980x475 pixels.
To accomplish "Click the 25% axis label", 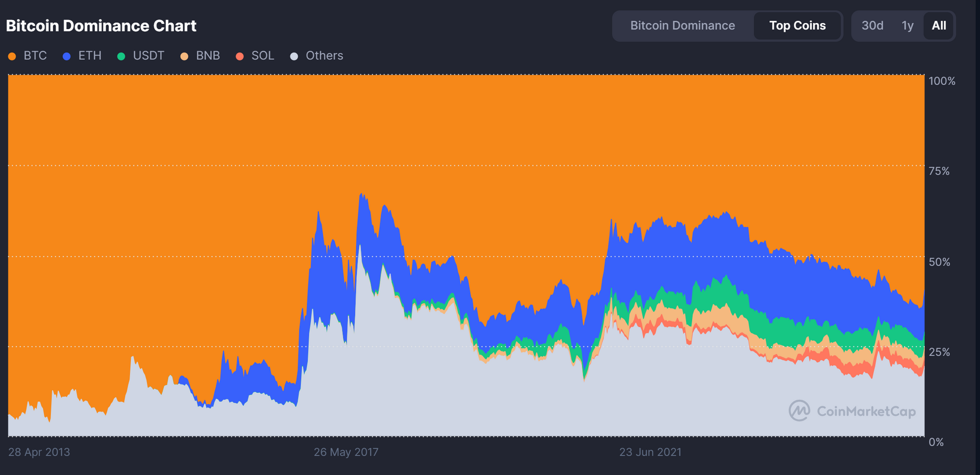I will pyautogui.click(x=939, y=352).
